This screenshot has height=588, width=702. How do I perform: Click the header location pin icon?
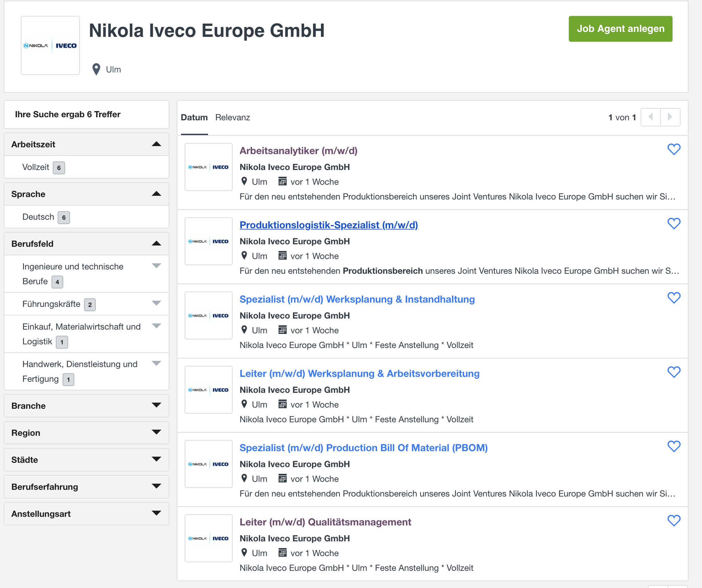96,69
